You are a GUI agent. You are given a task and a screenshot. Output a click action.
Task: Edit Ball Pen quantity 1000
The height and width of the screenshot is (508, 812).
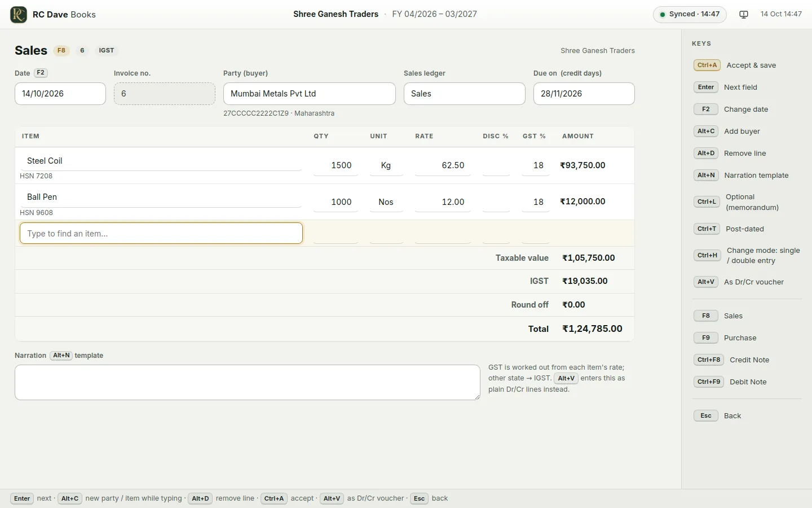click(x=336, y=202)
